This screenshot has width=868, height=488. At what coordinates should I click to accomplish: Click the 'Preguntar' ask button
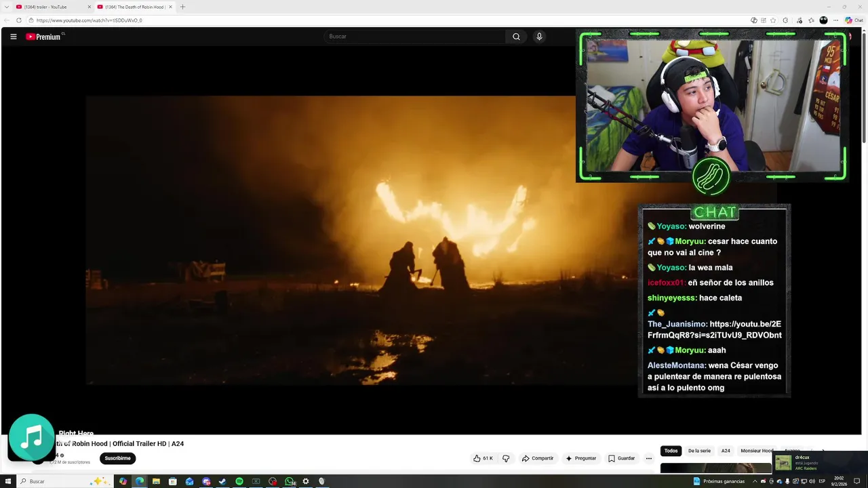click(x=581, y=458)
